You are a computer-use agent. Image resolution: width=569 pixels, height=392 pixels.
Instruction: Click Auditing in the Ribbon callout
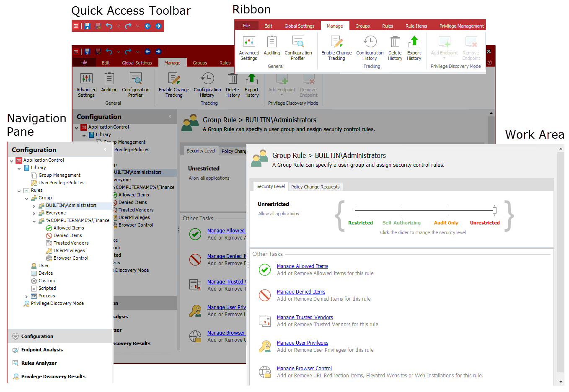[x=272, y=46]
